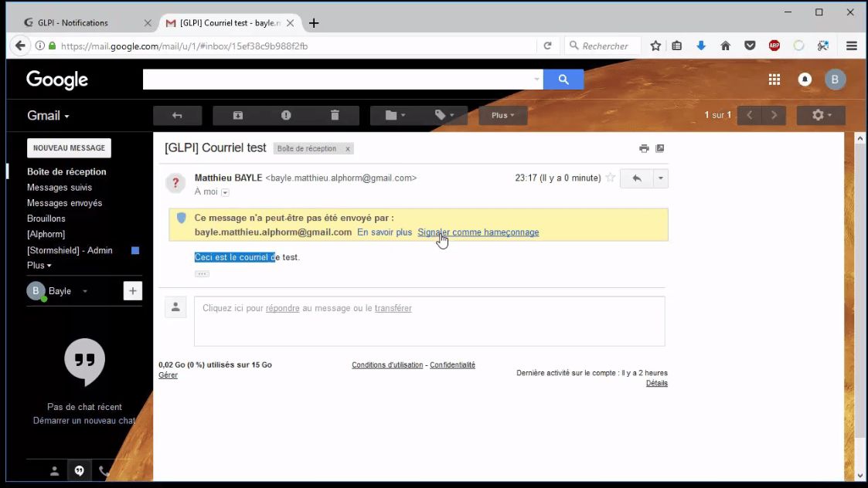Viewport: 868px width, 488px height.
Task: Open the browser hamburger menu
Action: pos(852,46)
